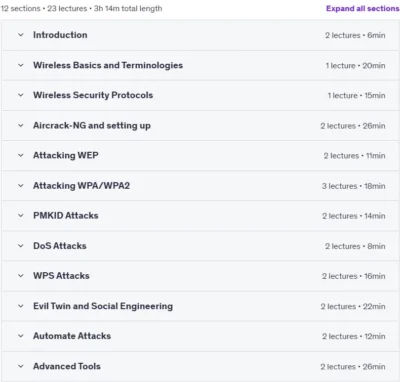Viewport: 400px width, 382px height.
Task: Click the WPS Attacks chevron icon
Action: tap(21, 276)
